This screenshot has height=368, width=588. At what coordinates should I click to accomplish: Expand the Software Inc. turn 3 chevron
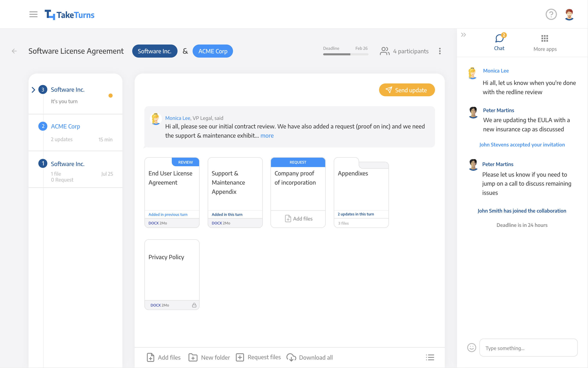coord(33,90)
